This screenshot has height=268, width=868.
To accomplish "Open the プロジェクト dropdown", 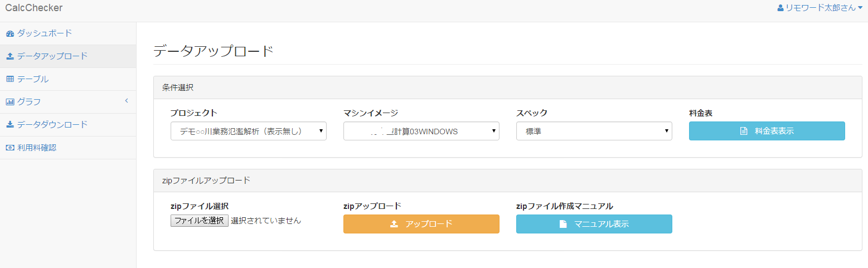I will point(248,131).
